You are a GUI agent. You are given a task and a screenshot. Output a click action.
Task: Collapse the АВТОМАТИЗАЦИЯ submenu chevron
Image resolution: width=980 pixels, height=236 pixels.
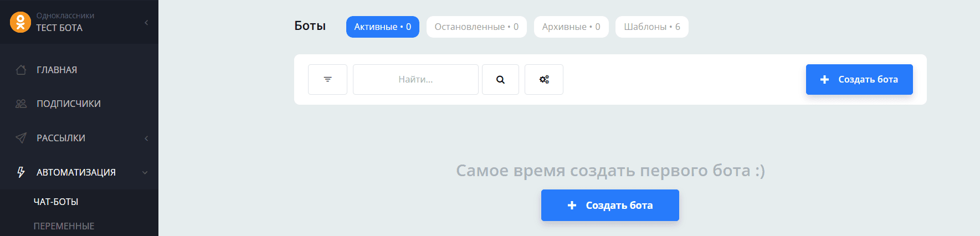(x=145, y=172)
